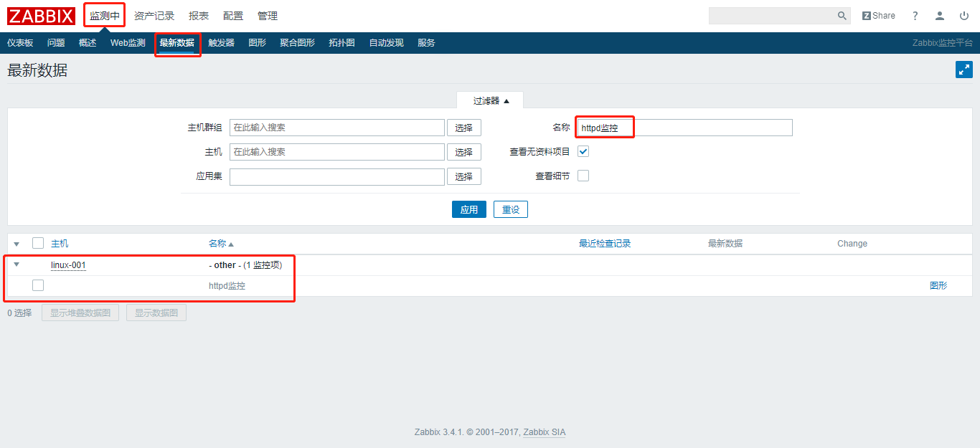Toggle fullscreen mode icon

[964, 70]
